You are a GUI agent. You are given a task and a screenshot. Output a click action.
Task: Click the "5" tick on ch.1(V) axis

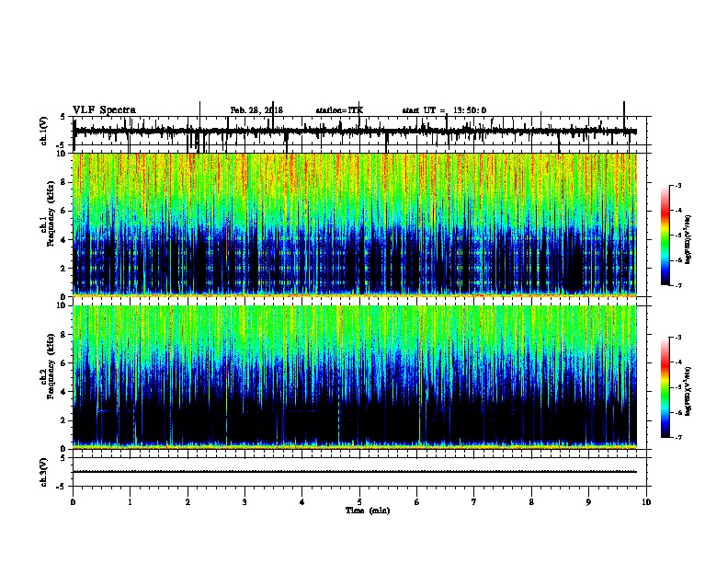coord(63,117)
